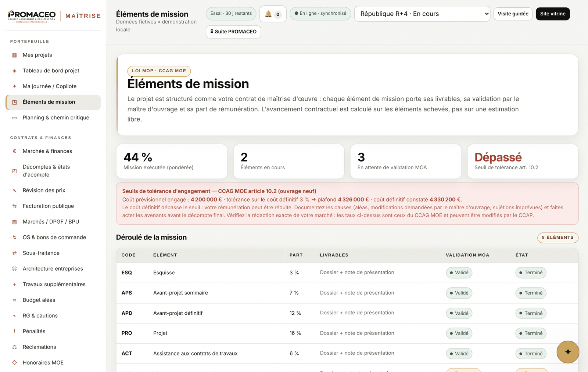This screenshot has width=588, height=372.
Task: Click the Terminé badge in the ACT row
Action: pos(531,354)
